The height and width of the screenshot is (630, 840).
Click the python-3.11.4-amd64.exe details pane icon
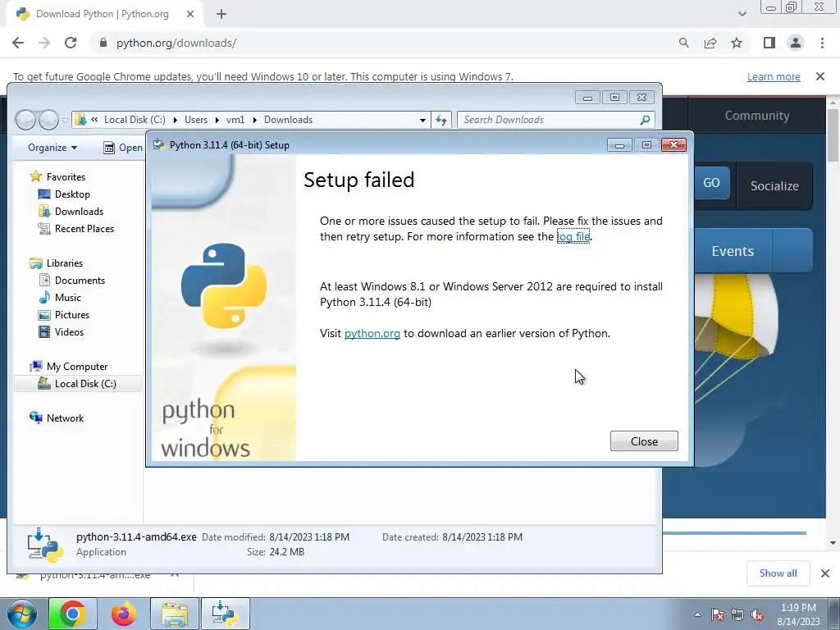click(45, 545)
